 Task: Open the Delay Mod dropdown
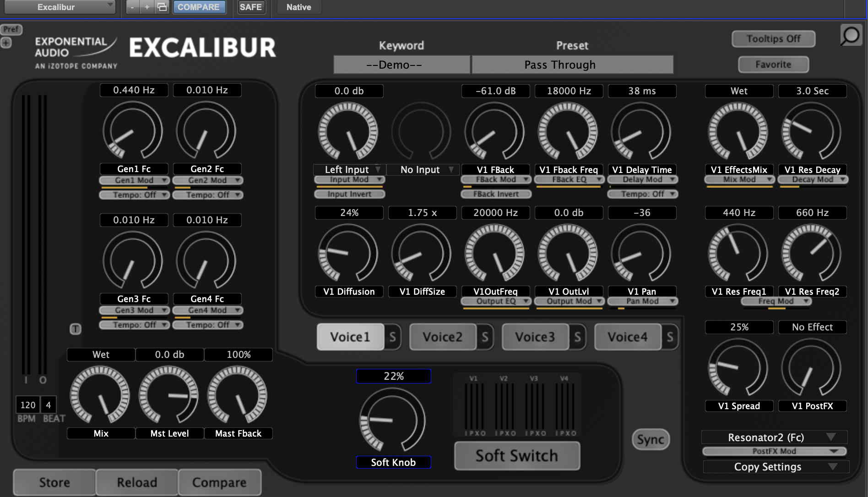click(x=642, y=179)
